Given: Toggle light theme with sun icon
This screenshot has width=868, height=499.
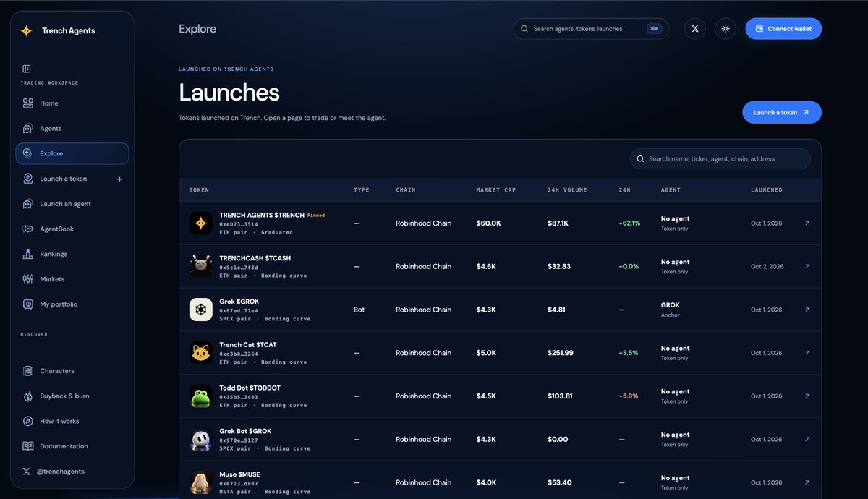Looking at the screenshot, I should pos(726,29).
